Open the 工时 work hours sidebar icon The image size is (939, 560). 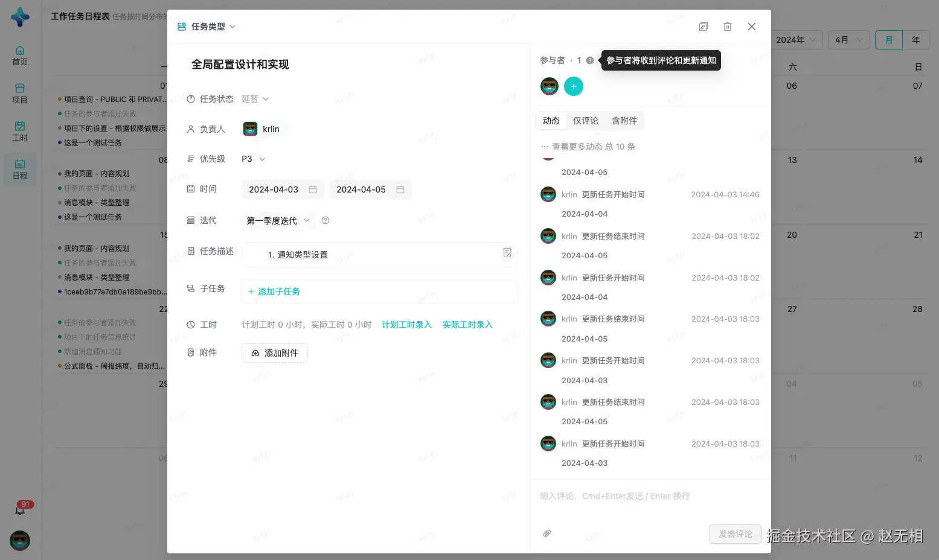pos(20,132)
